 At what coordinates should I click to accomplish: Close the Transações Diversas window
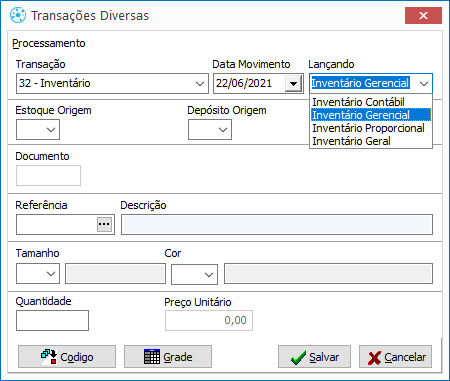pos(423,15)
